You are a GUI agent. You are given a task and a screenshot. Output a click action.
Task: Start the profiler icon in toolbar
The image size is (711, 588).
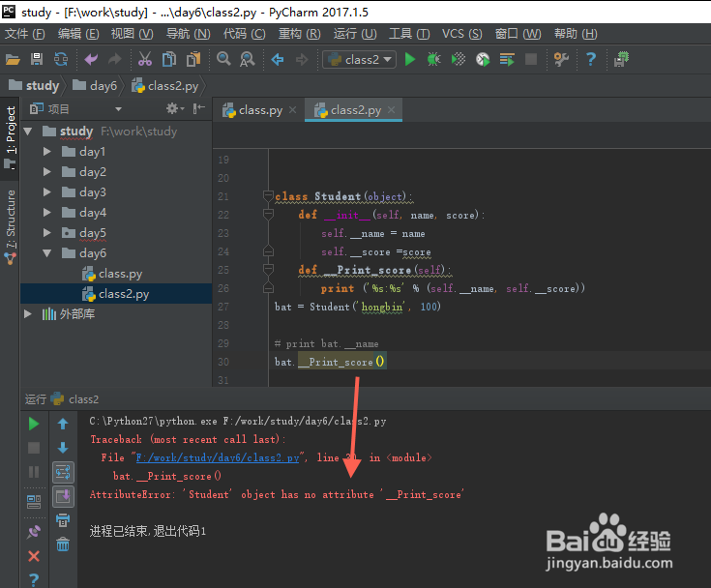pos(483,59)
